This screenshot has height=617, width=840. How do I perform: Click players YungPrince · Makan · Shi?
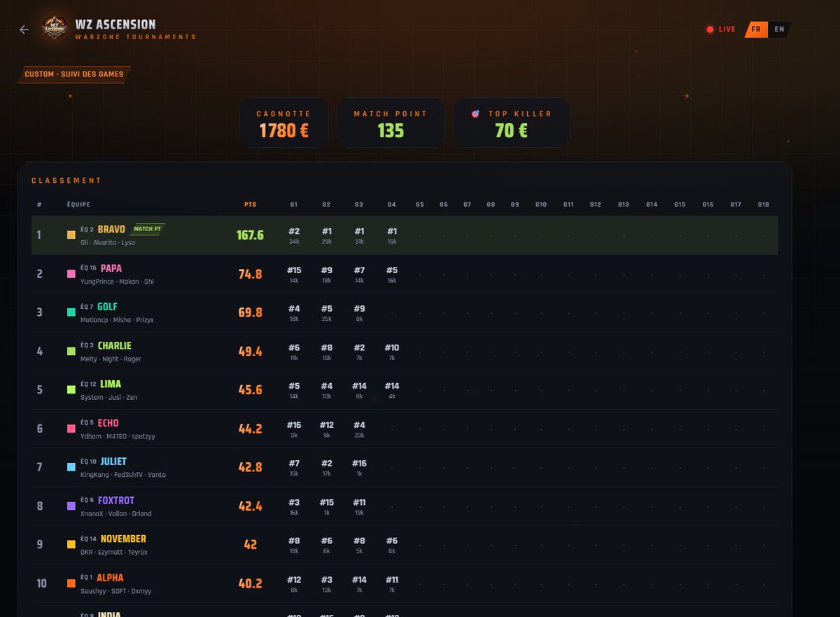pyautogui.click(x=117, y=282)
